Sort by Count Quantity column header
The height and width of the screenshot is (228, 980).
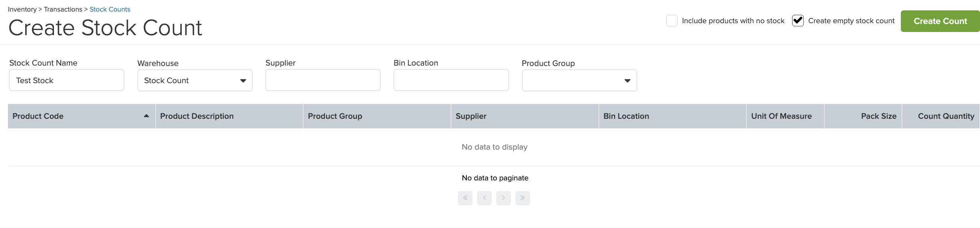(x=941, y=116)
